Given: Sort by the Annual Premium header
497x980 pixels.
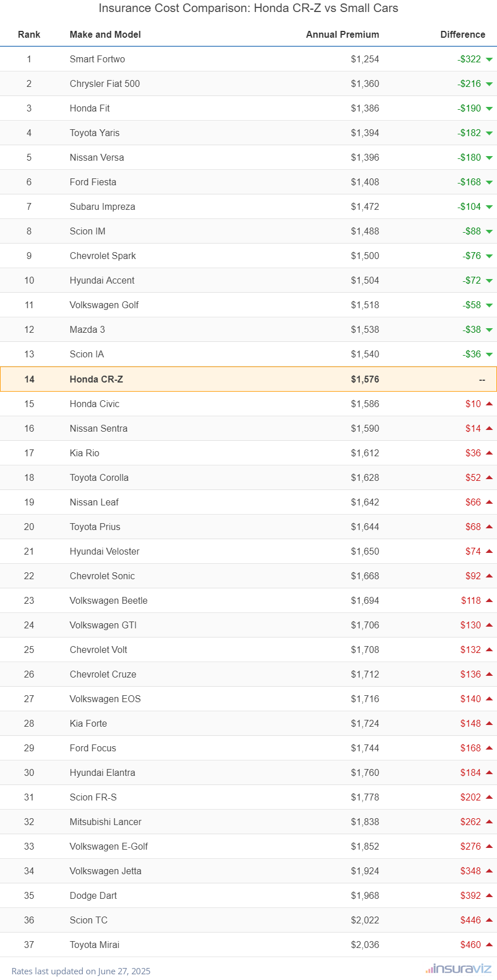Looking at the screenshot, I should coord(343,34).
